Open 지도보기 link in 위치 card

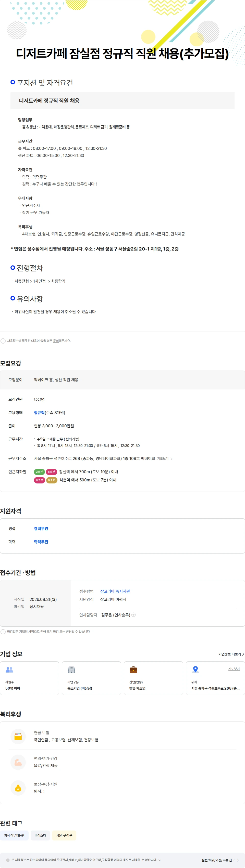click(234, 669)
